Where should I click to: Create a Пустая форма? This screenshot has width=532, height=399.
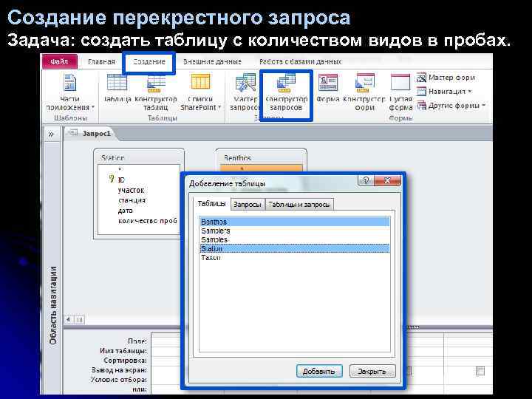[400, 92]
